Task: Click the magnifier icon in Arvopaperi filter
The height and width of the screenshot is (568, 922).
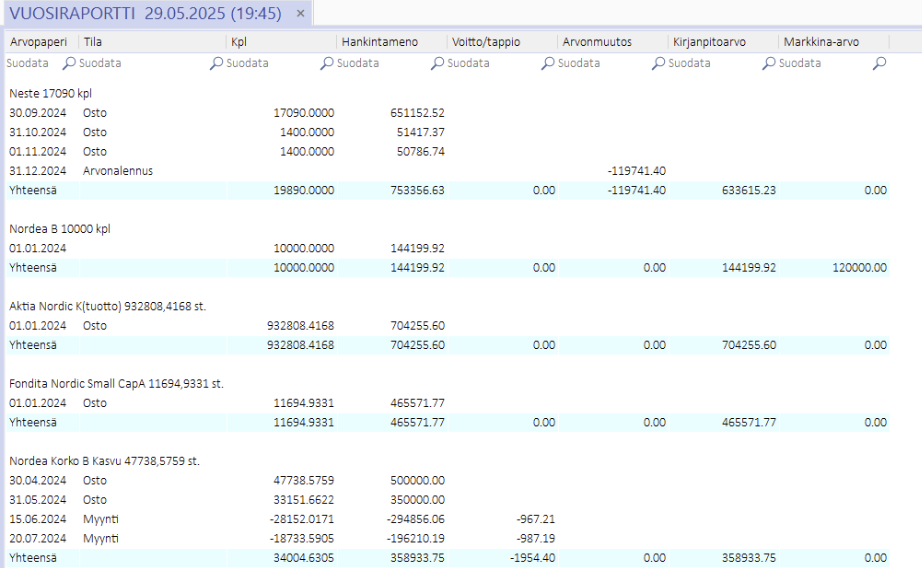Action: 69,63
